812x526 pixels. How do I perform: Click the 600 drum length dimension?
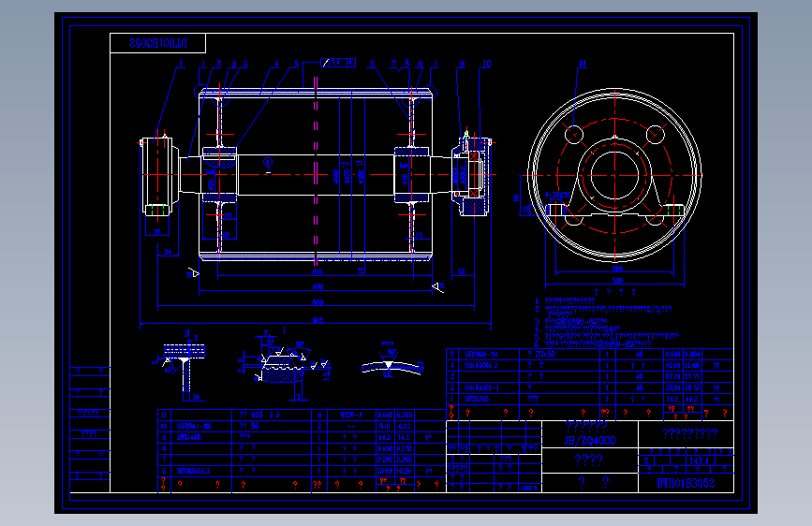tap(317, 286)
